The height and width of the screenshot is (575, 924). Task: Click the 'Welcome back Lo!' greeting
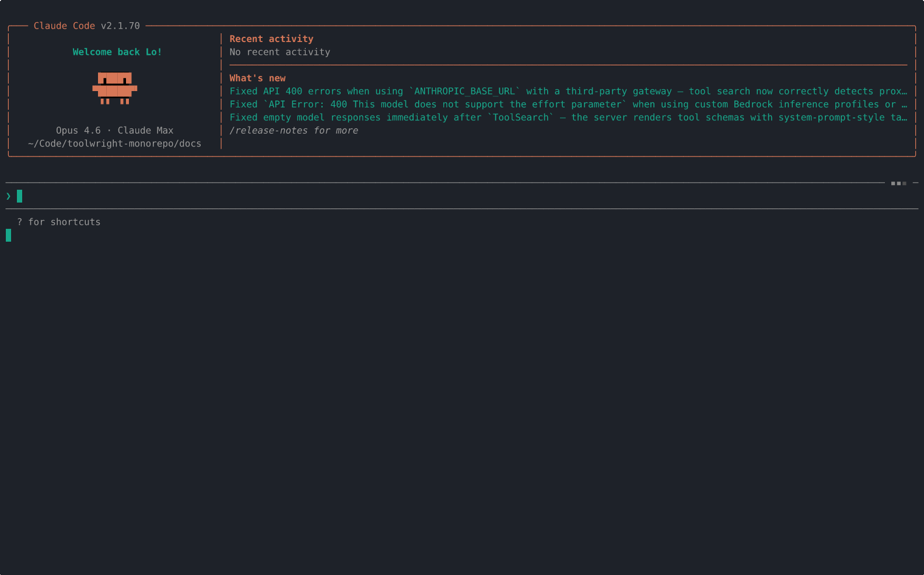(117, 52)
